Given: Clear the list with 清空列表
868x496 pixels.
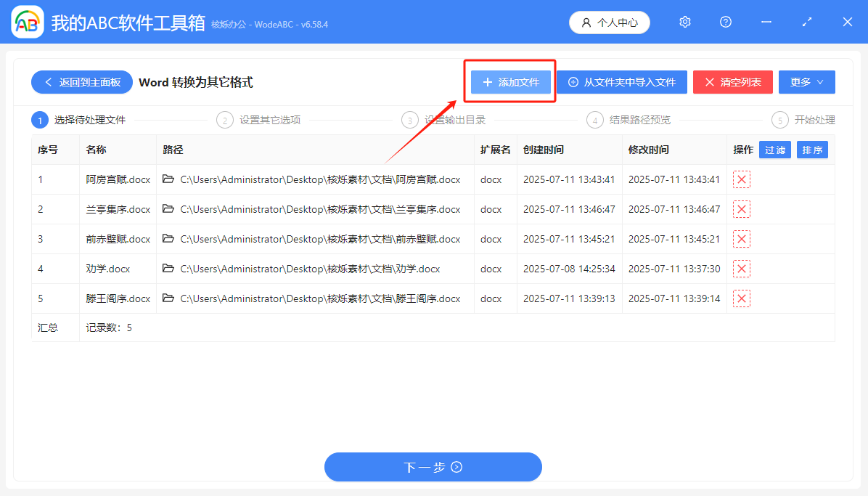Looking at the screenshot, I should pyautogui.click(x=732, y=82).
